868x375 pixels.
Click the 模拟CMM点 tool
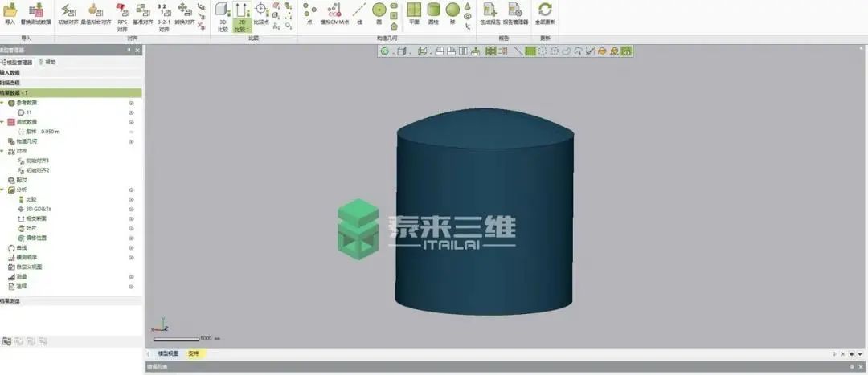(334, 13)
